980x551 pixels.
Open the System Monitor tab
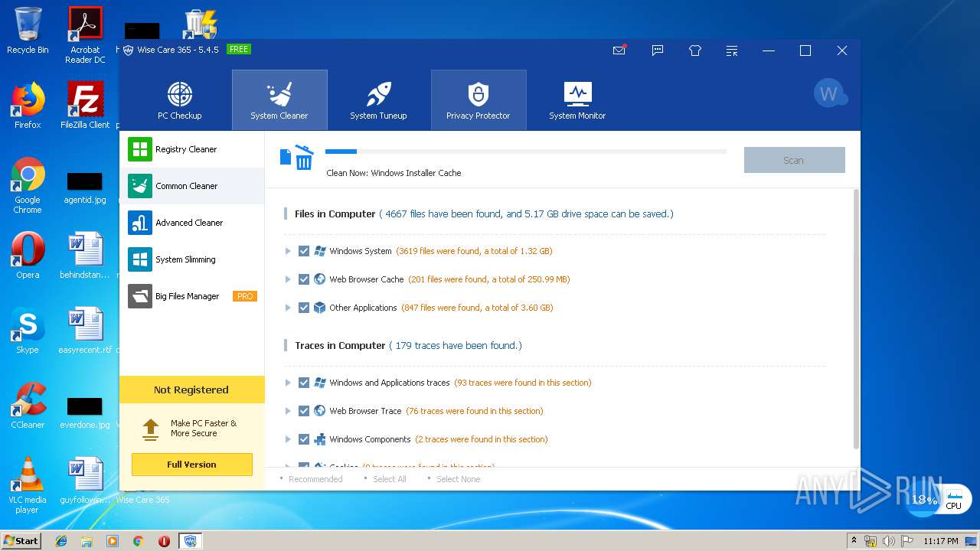[577, 100]
